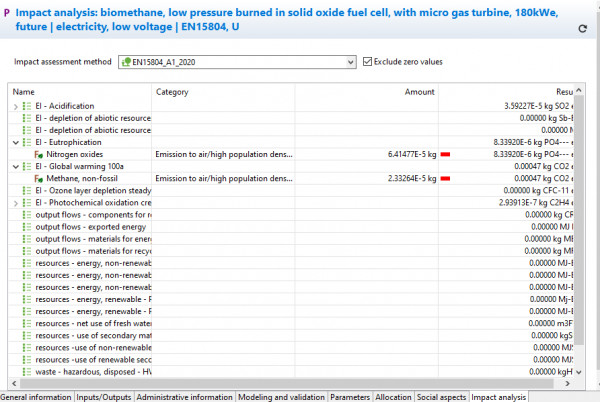The width and height of the screenshot is (600, 402).
Task: Collapse the EI - Global warming 100a row
Action: (15, 167)
